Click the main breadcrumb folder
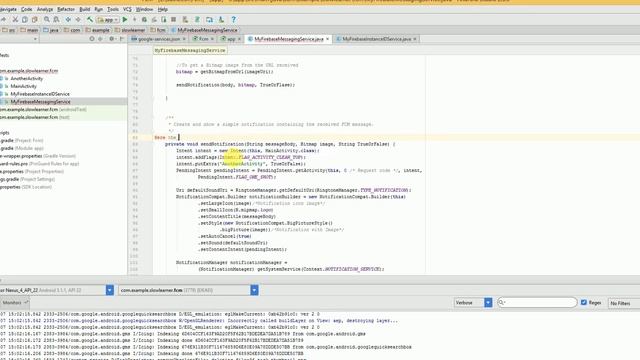This screenshot has height=360, width=640. click(29, 30)
